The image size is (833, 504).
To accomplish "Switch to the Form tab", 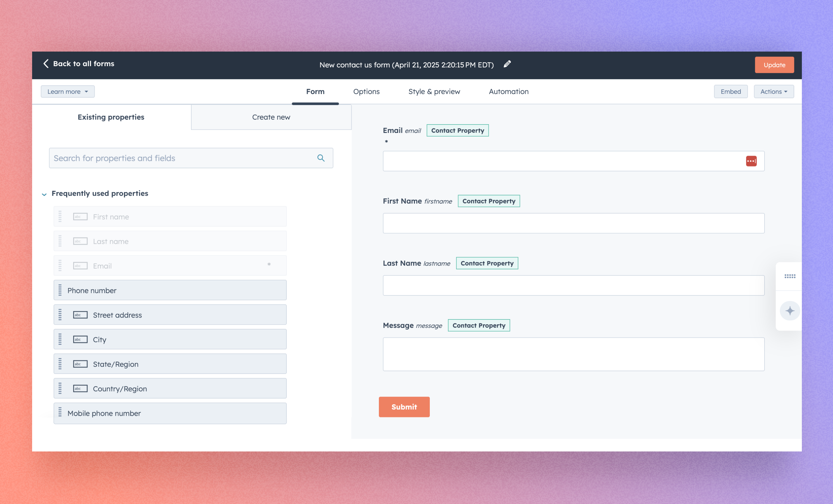I will [x=315, y=91].
